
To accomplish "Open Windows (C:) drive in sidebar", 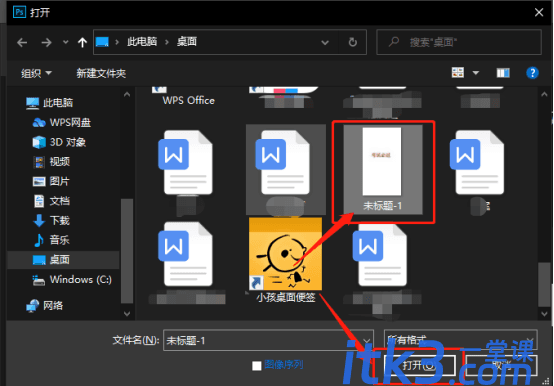I will (72, 280).
